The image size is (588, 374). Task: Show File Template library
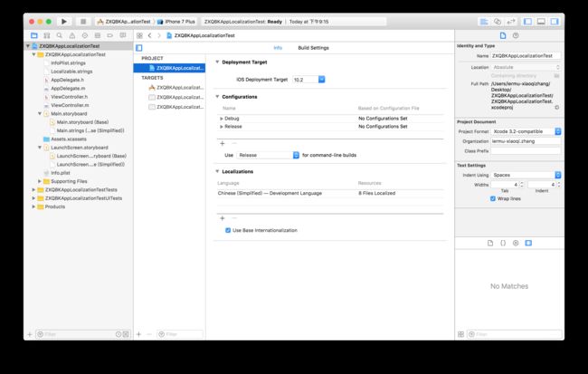[x=490, y=243]
